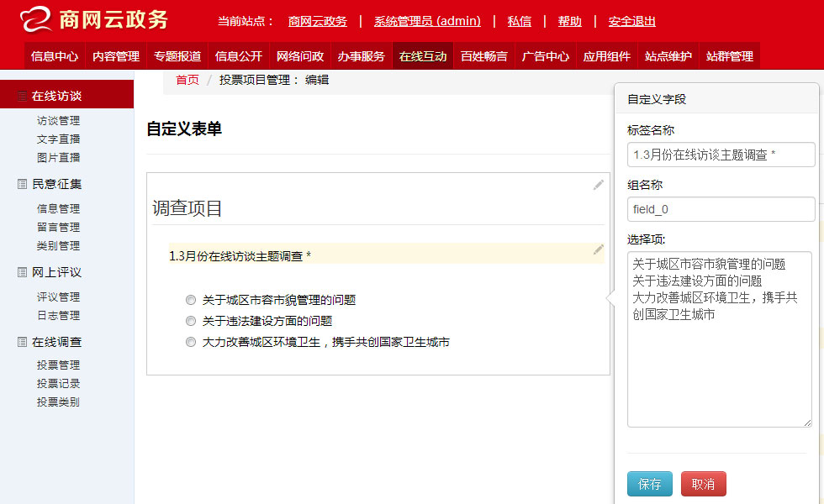Viewport: 824px width, 504px height.
Task: Click the 保存 button
Action: [649, 484]
